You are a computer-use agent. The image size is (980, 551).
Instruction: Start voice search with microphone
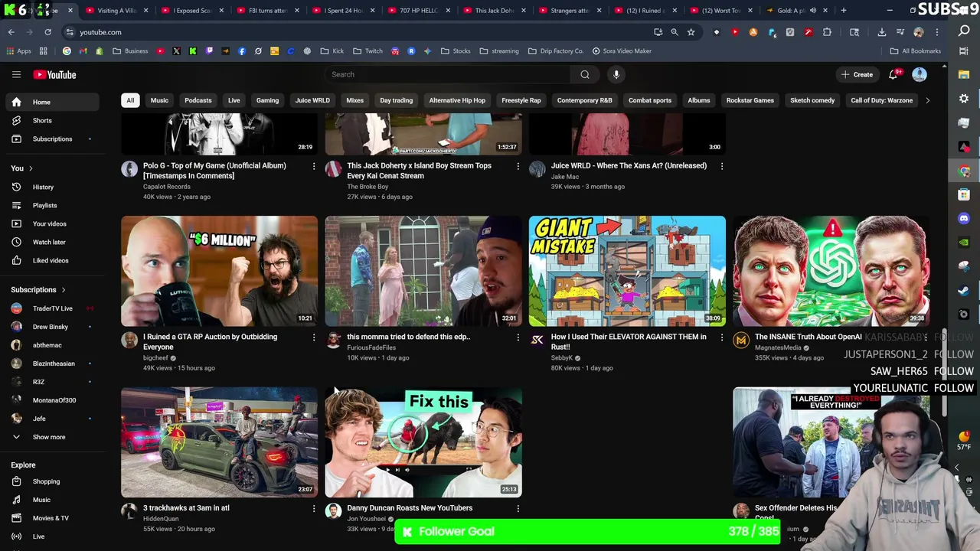[x=616, y=74]
